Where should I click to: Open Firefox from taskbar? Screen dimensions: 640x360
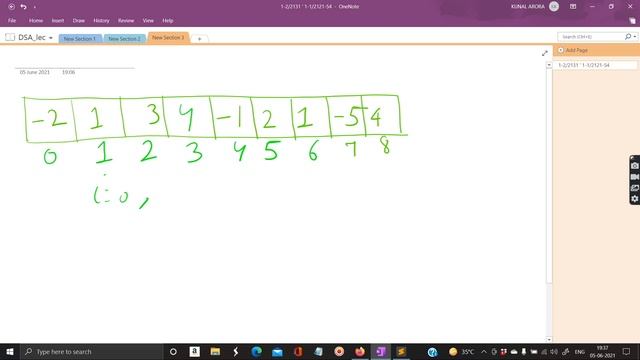pos(360,351)
